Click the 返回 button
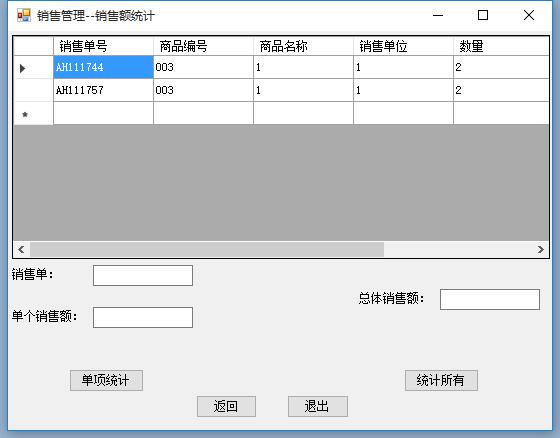Image resolution: width=560 pixels, height=438 pixels. pyautogui.click(x=226, y=407)
